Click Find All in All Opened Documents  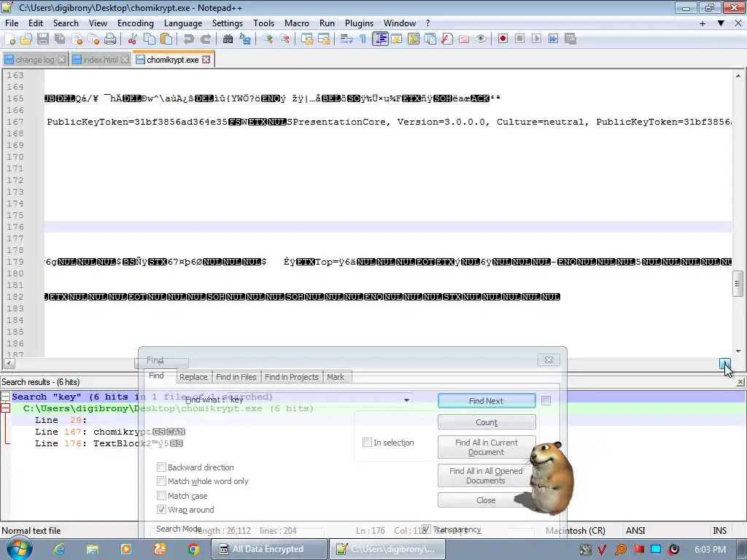(485, 475)
